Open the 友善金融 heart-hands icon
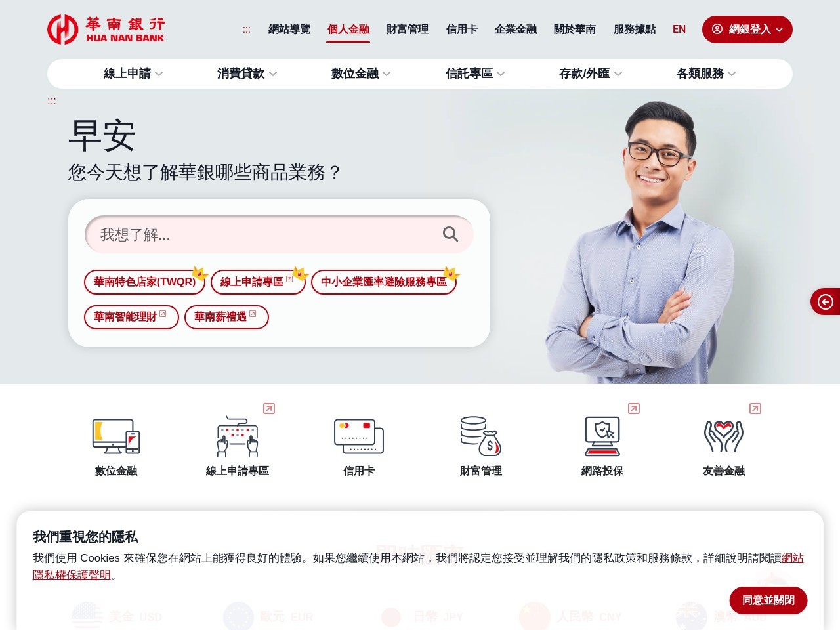This screenshot has height=630, width=840. coord(724,436)
